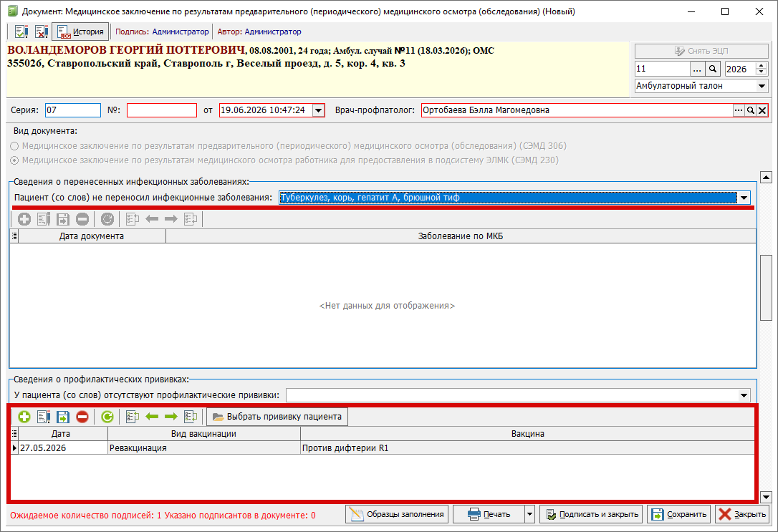Click the form scrollbar up arrow
Screen dimensions: 778x532
(766, 177)
